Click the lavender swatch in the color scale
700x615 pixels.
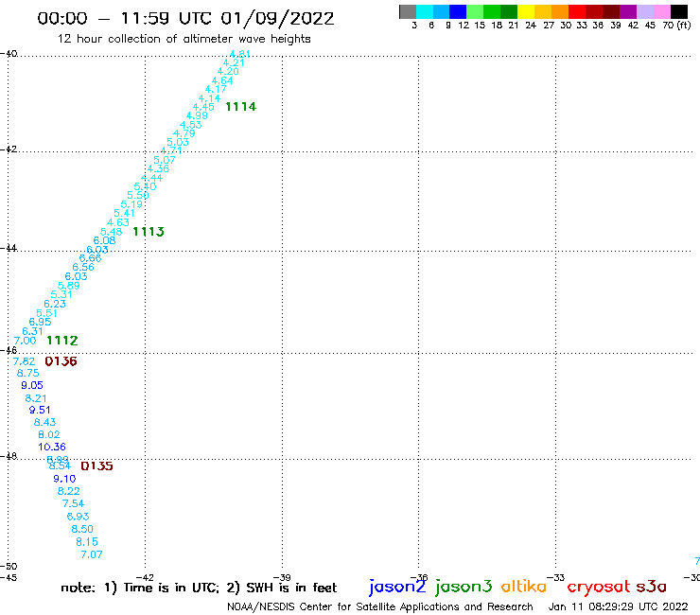coord(645,12)
